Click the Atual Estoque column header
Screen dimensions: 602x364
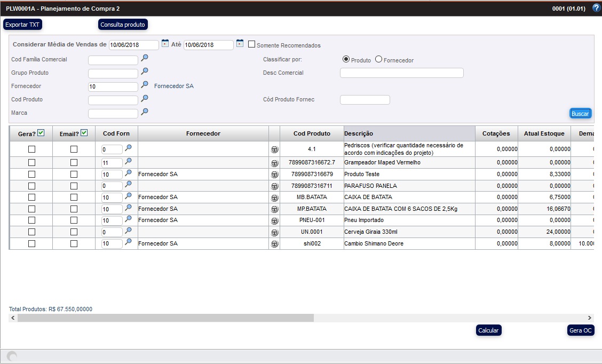click(x=544, y=133)
